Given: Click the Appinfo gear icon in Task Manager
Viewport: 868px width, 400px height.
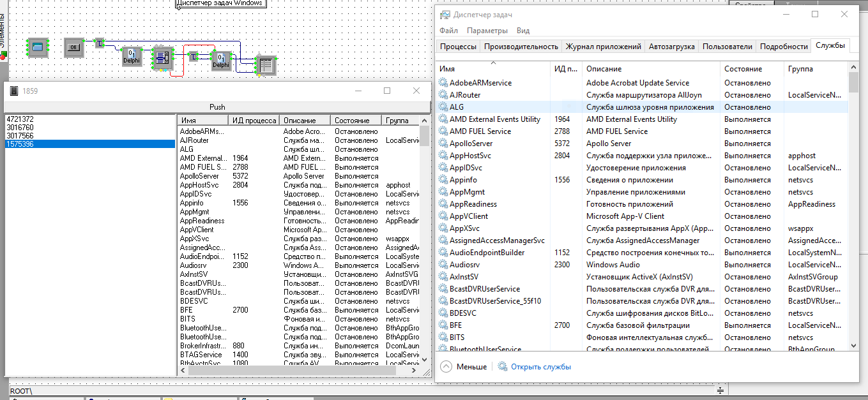Looking at the screenshot, I should click(x=443, y=180).
